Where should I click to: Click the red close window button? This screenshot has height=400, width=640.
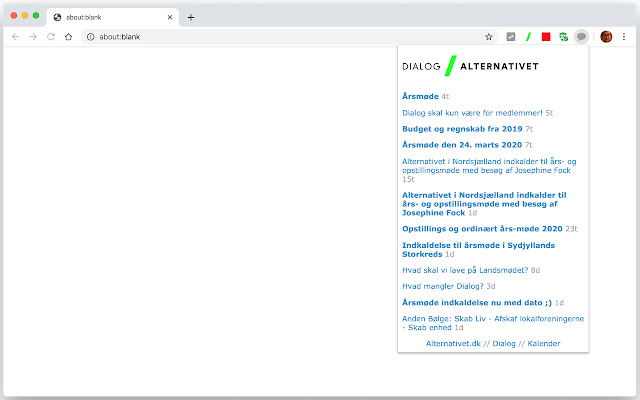coord(14,16)
